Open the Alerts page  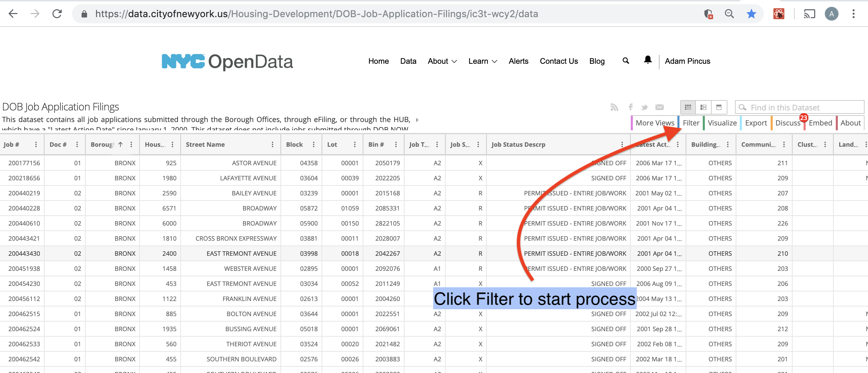(x=518, y=61)
